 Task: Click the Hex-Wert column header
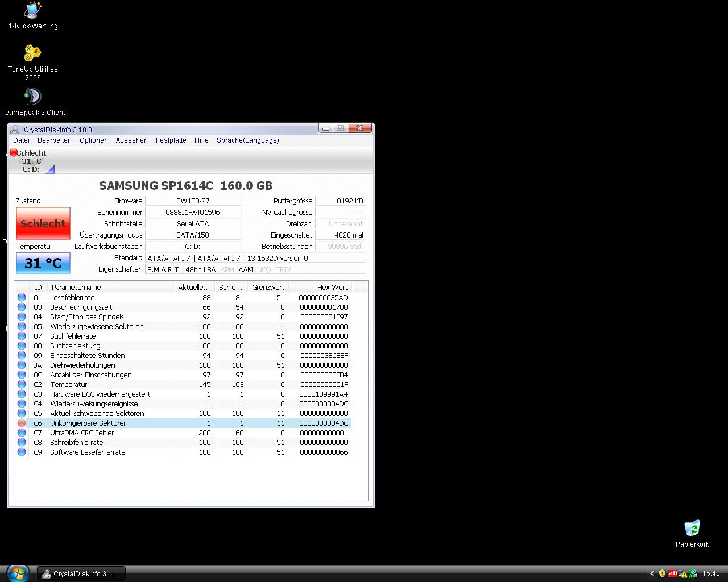coord(320,287)
